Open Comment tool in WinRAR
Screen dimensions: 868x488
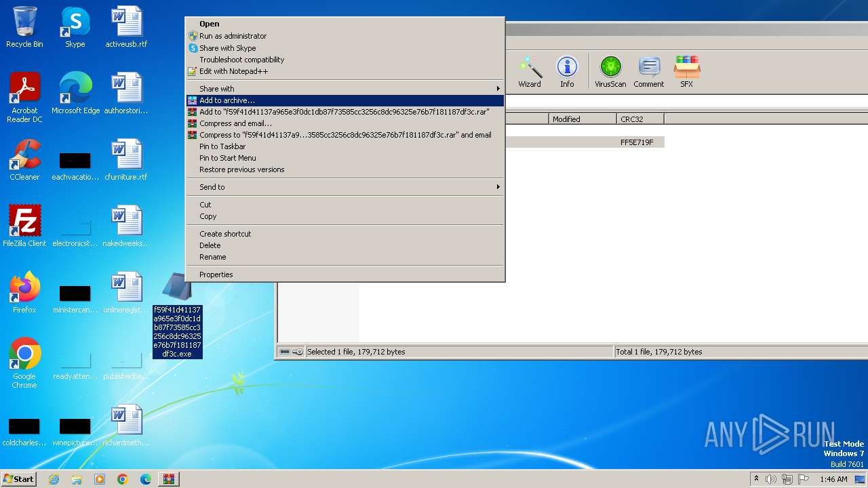point(649,72)
